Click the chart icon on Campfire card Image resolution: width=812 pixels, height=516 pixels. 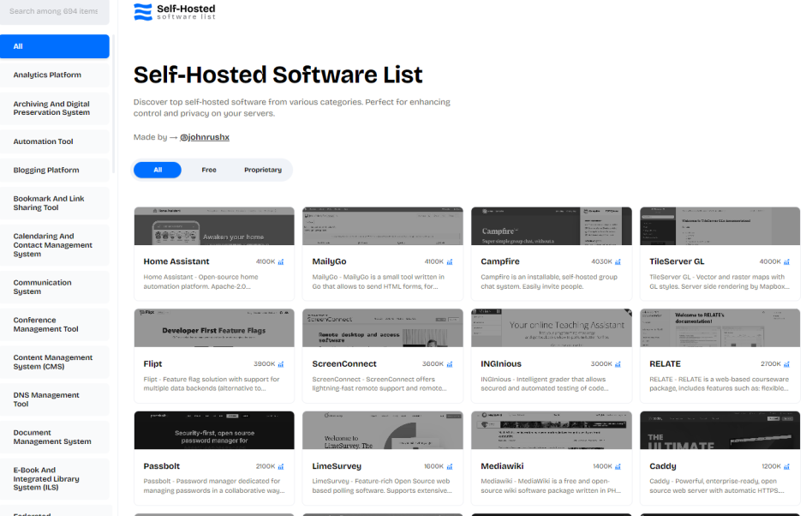pos(618,262)
